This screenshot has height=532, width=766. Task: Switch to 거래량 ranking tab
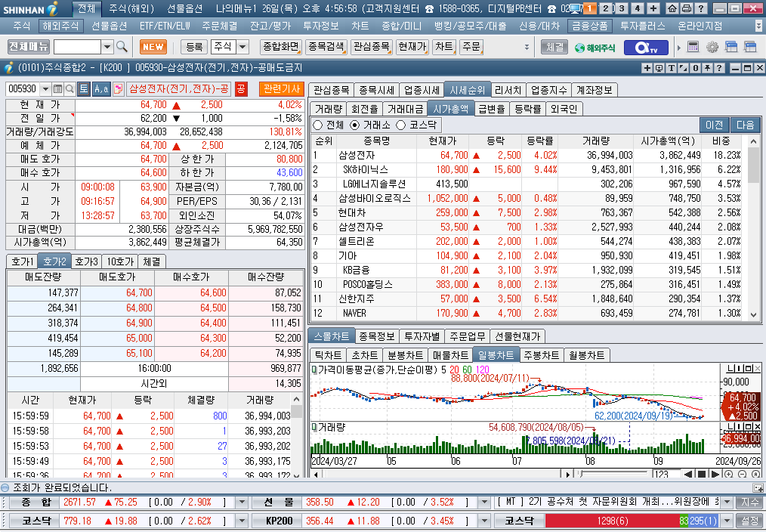click(x=329, y=109)
